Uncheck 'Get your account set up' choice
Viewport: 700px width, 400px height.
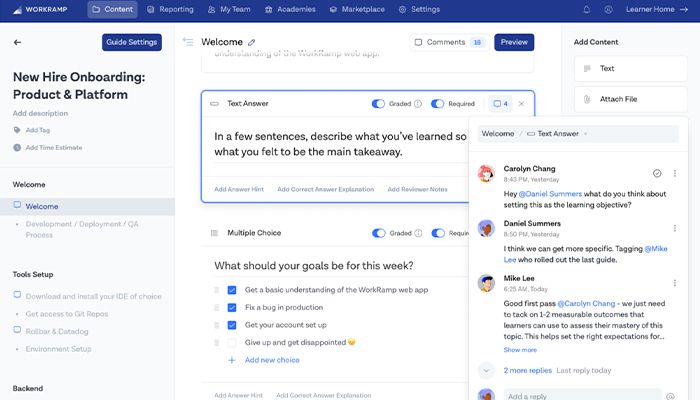coord(232,325)
